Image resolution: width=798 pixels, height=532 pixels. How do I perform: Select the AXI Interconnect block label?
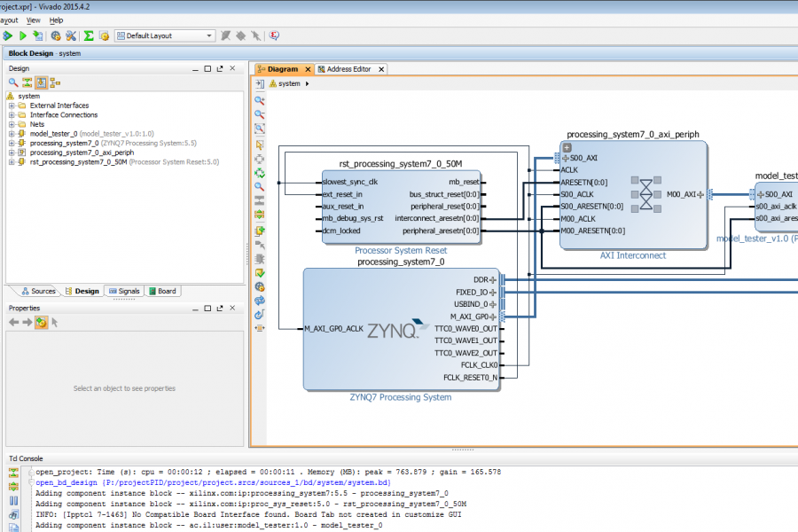[632, 255]
